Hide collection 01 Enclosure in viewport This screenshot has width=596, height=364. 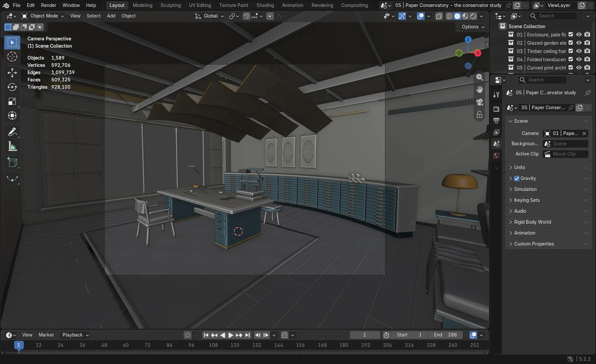[x=579, y=34]
